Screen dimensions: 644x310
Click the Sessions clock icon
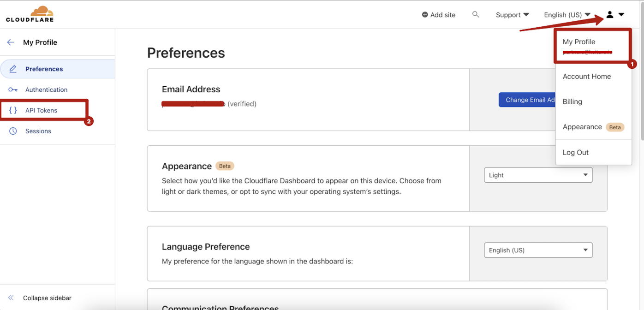click(x=13, y=131)
